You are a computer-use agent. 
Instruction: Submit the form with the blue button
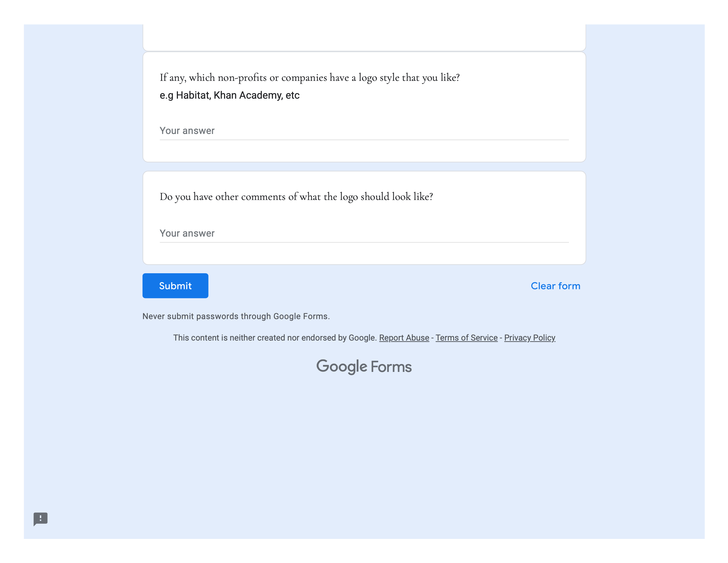[x=175, y=286]
